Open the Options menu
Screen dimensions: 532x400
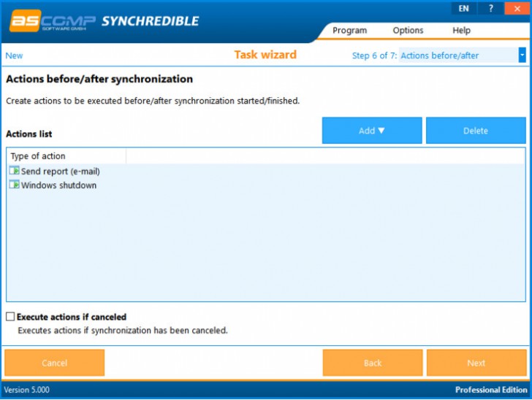pos(408,31)
